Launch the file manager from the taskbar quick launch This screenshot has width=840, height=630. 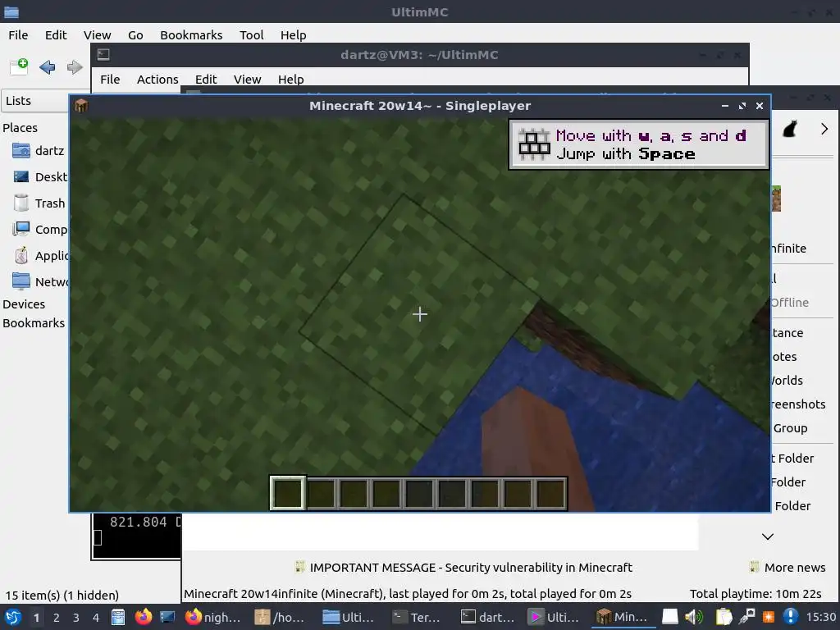pyautogui.click(x=118, y=617)
